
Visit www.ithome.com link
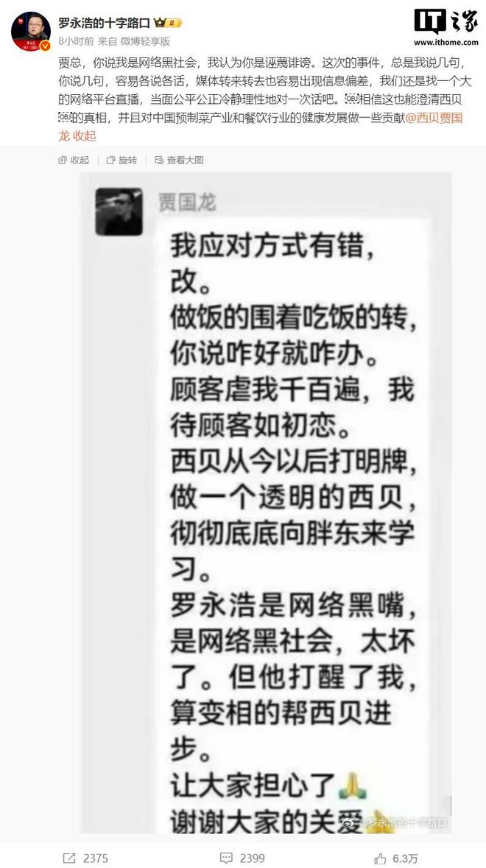[x=446, y=42]
